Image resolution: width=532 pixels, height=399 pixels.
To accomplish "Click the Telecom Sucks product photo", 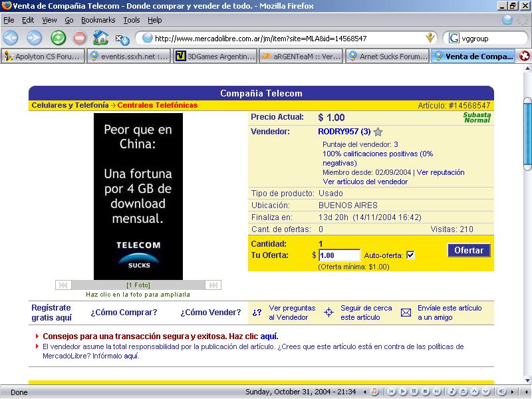I will [x=138, y=196].
